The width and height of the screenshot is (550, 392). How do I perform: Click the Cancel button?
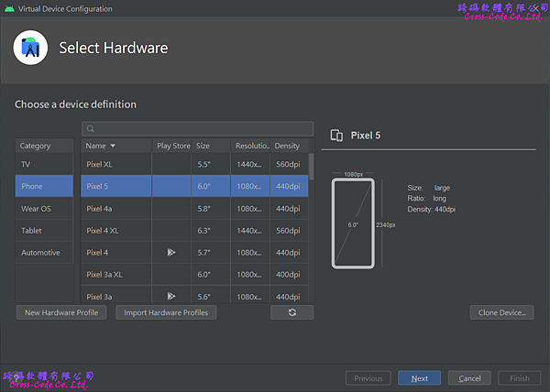[469, 378]
